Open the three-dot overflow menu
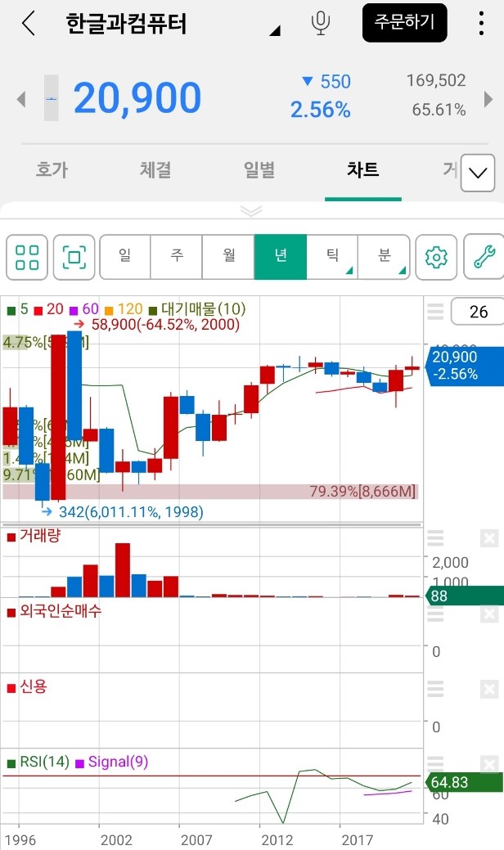The height and width of the screenshot is (850, 504). (x=481, y=23)
